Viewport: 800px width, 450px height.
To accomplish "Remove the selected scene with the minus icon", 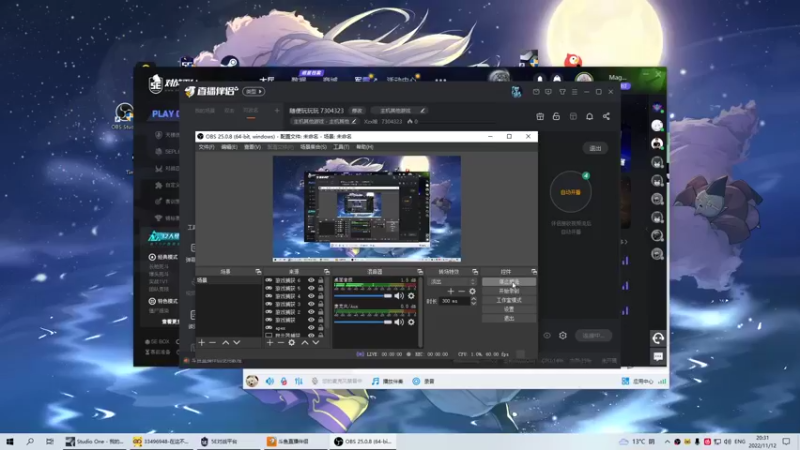I will coord(213,343).
